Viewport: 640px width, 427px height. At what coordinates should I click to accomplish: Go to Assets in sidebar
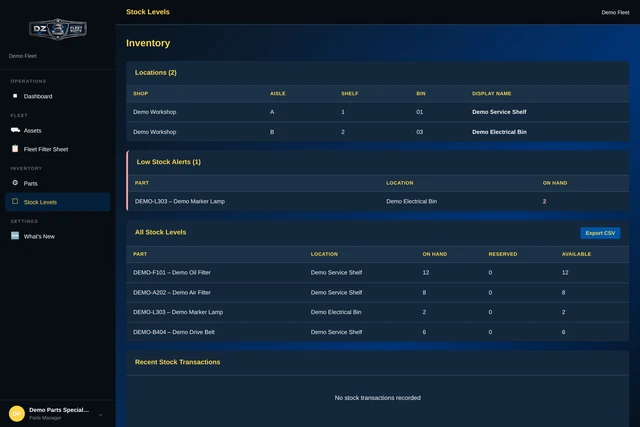pos(58,131)
